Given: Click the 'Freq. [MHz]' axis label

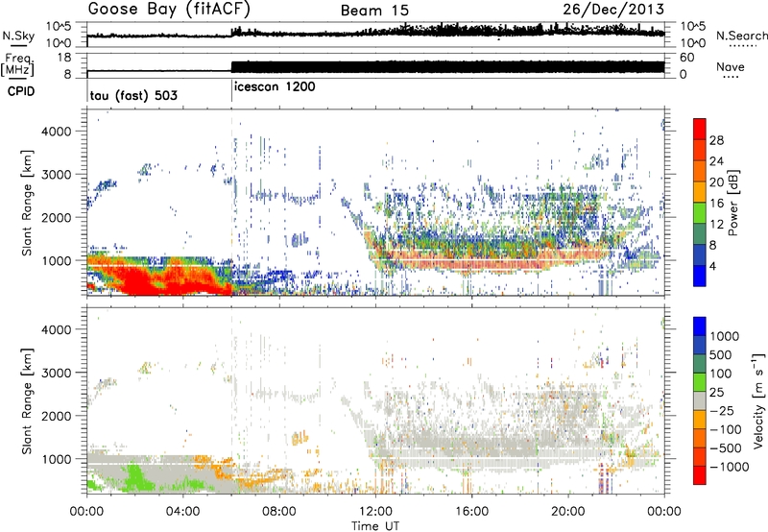Looking at the screenshot, I should pyautogui.click(x=19, y=65).
